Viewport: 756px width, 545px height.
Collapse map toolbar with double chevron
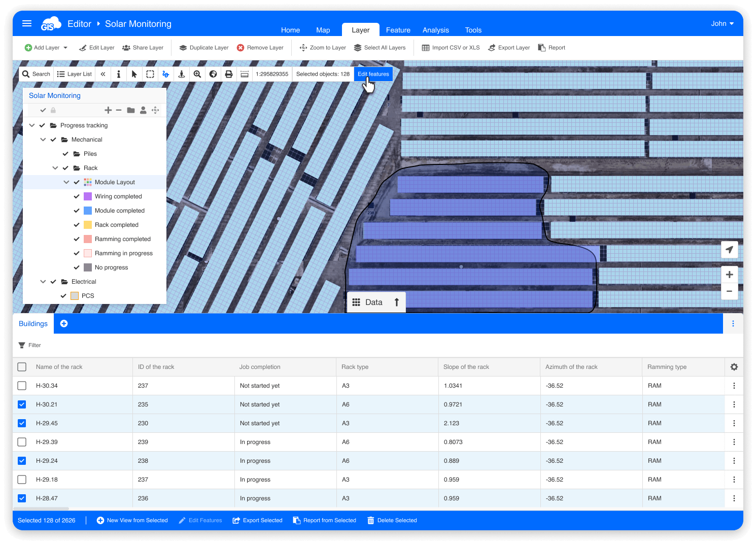pos(103,74)
